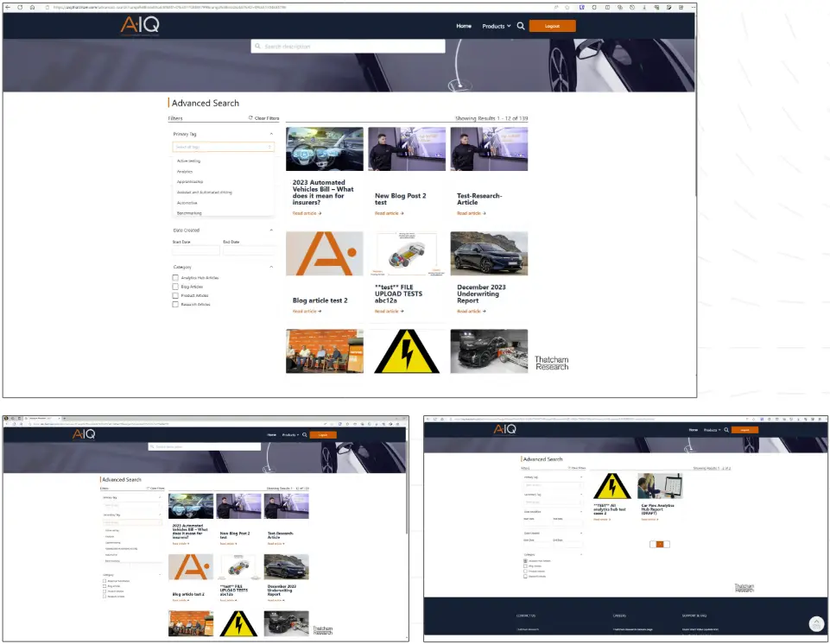Screen dimensions: 830x644
Task: Go to Home in the top window's navbar
Action: pos(464,26)
